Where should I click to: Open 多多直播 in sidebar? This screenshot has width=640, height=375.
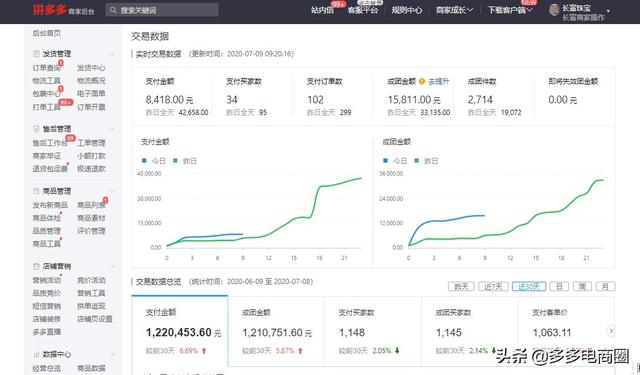coord(47,332)
